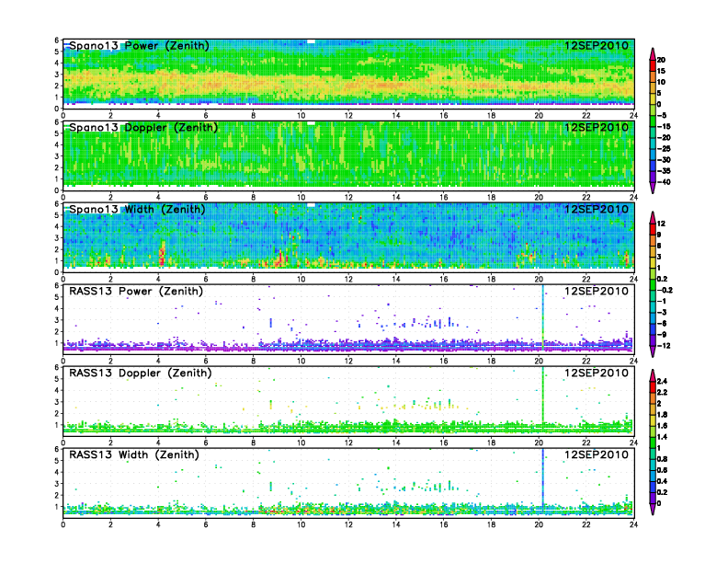
Task: Click the '1.8' label on the lowest colorbar
Action: (x=663, y=415)
